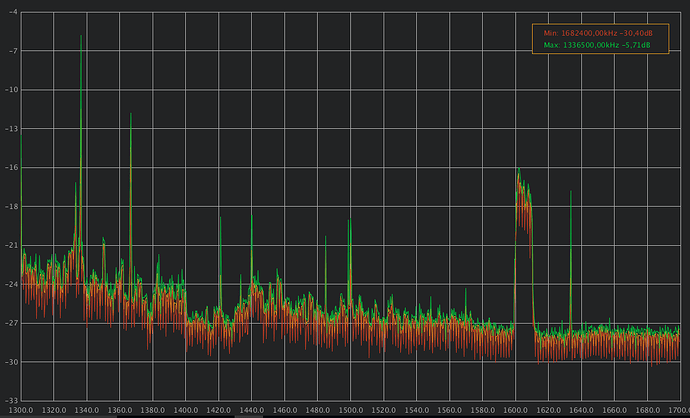Click the -33 y-axis label at the bottom
The image size is (690, 418).
pos(8,400)
